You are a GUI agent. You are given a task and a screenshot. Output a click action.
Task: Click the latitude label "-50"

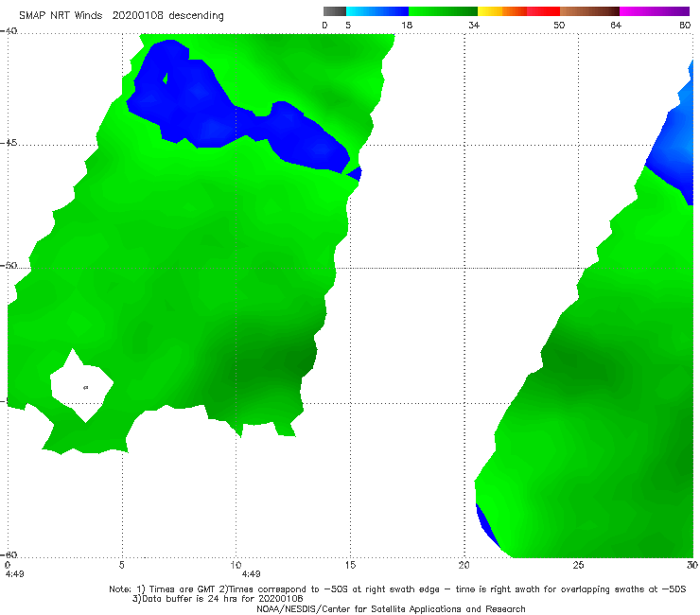[x=9, y=266]
